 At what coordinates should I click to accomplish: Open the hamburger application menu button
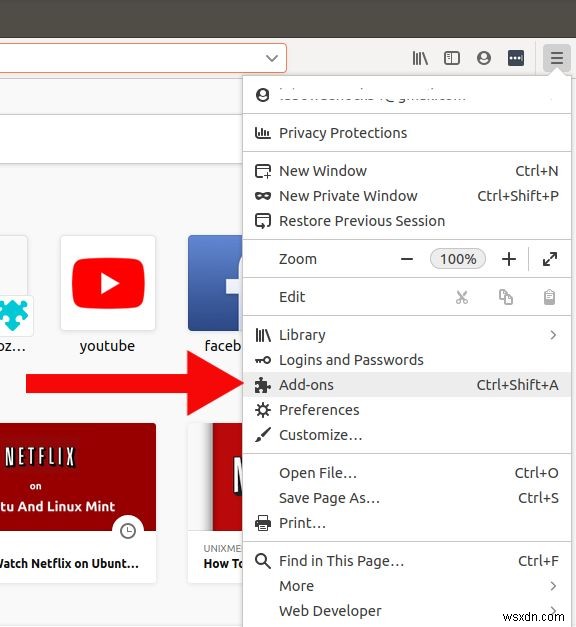[556, 58]
